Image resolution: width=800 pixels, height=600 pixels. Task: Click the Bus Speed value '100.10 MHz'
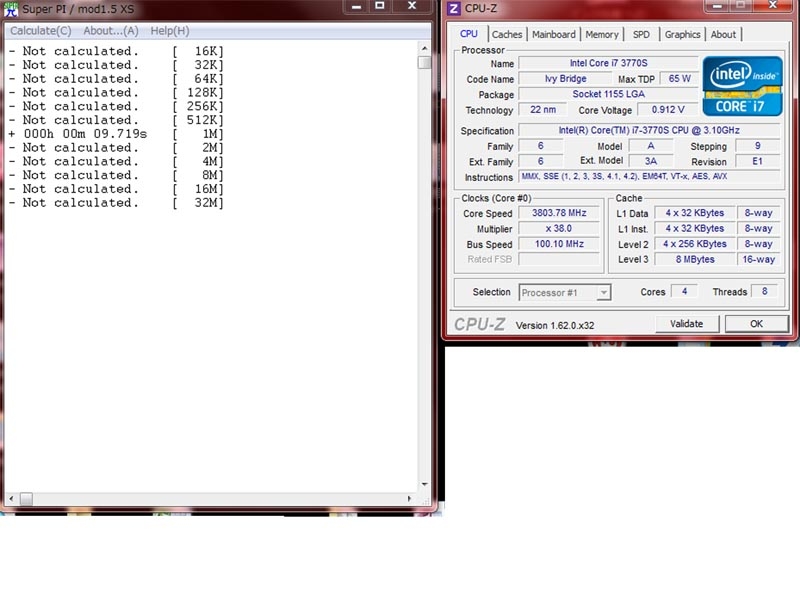(559, 244)
